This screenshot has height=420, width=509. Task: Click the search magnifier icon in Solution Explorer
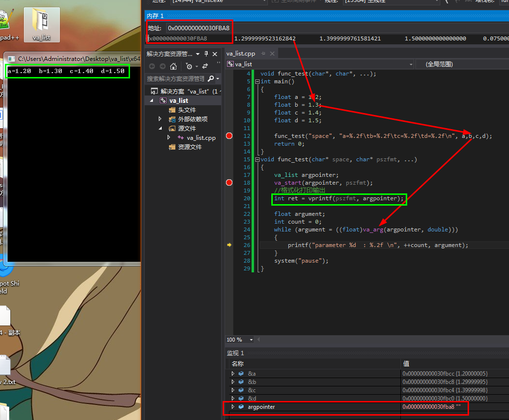click(x=211, y=78)
